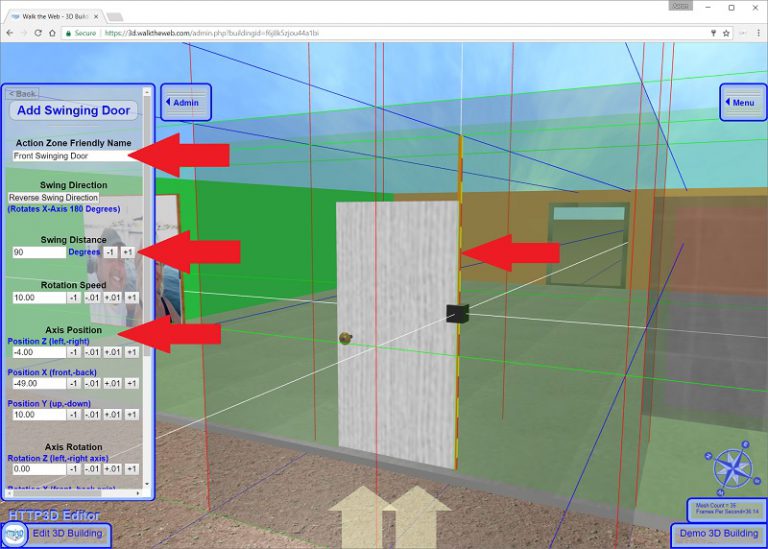
Task: Decrease Rotation Z by .01
Action: tap(92, 469)
